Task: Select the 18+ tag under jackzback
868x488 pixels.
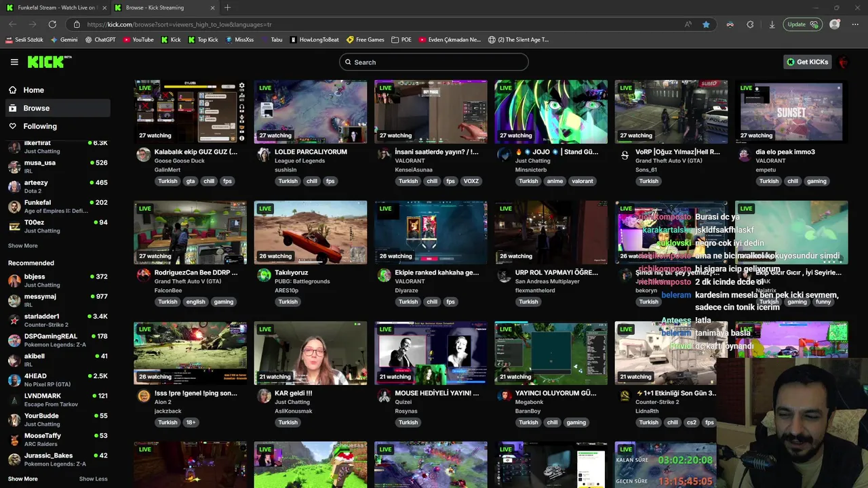Action: click(191, 422)
